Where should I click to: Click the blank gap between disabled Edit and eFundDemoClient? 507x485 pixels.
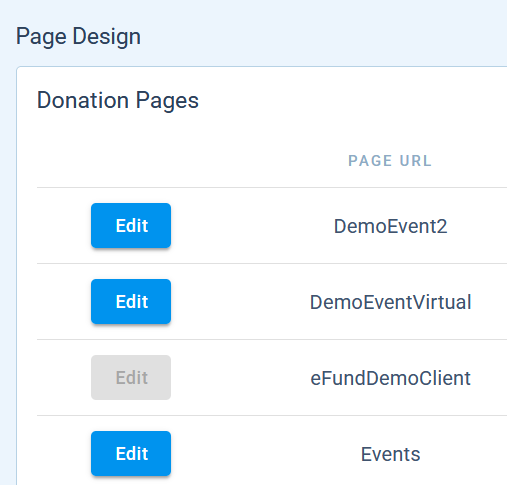[240, 378]
